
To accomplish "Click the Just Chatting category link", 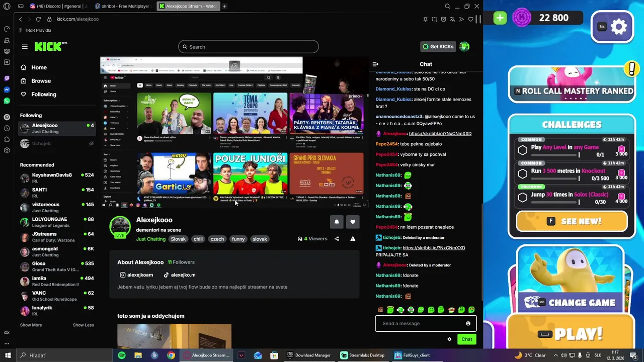I will click(x=150, y=239).
